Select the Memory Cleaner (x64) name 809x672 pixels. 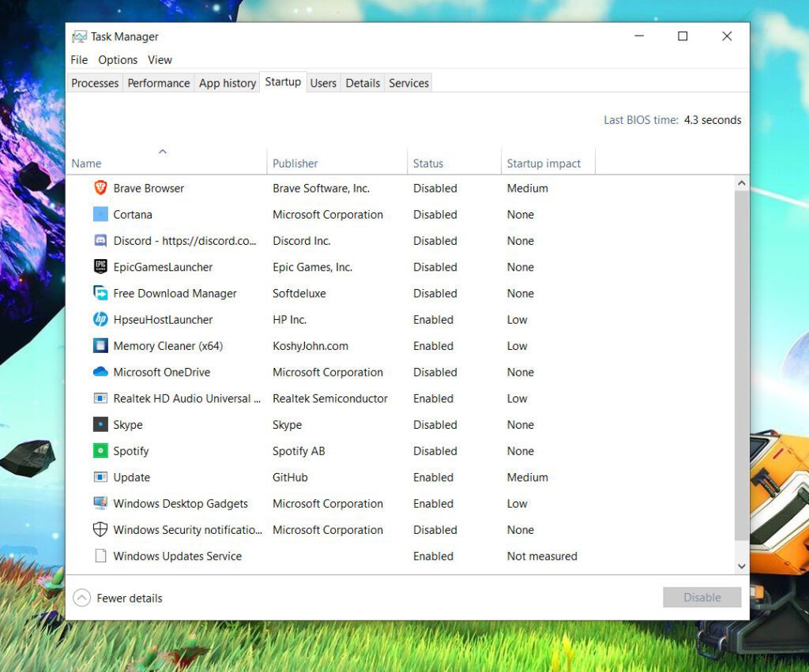coord(168,346)
